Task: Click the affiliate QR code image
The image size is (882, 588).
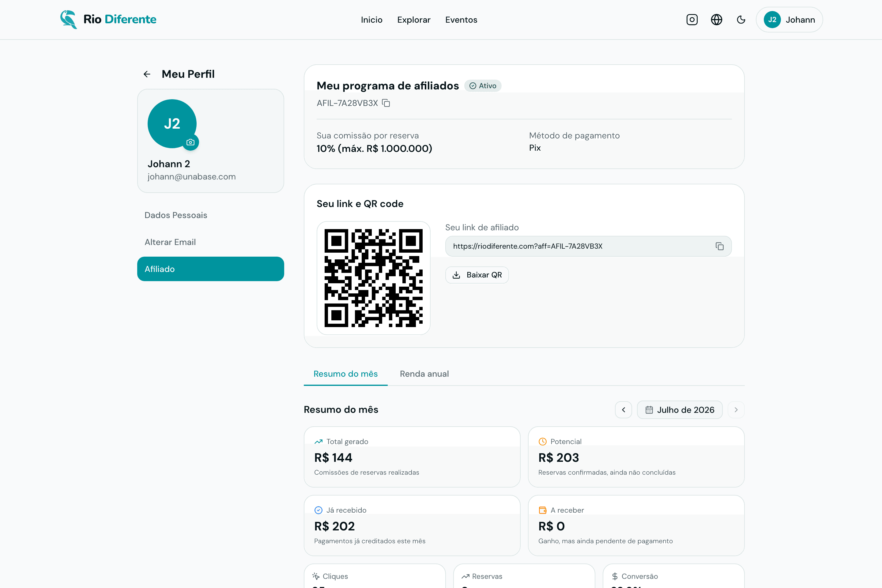Action: 373,278
